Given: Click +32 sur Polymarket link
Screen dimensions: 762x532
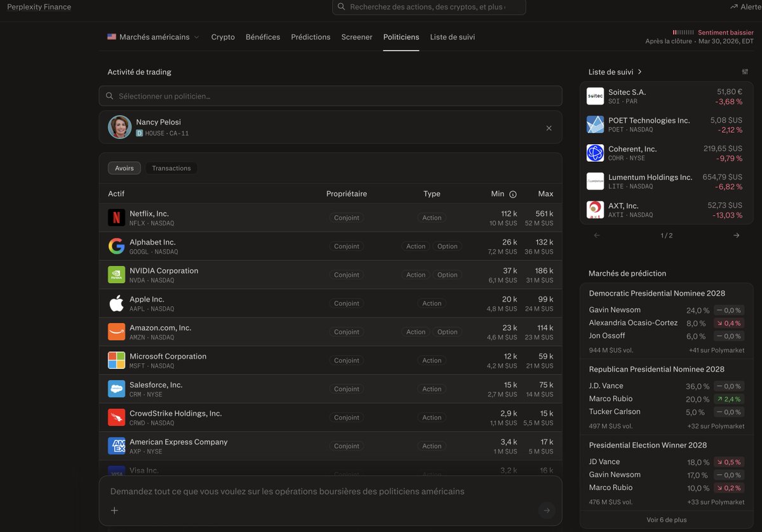Looking at the screenshot, I should pos(716,427).
